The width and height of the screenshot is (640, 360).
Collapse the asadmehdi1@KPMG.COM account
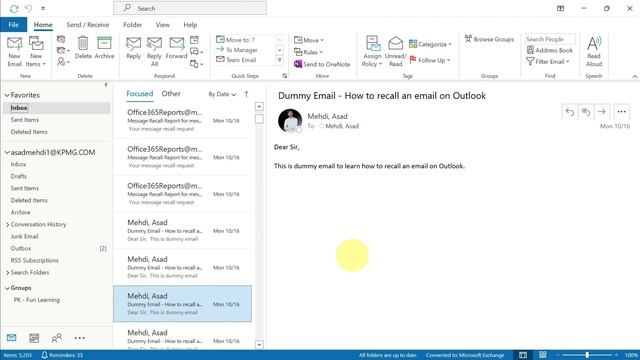(7, 152)
